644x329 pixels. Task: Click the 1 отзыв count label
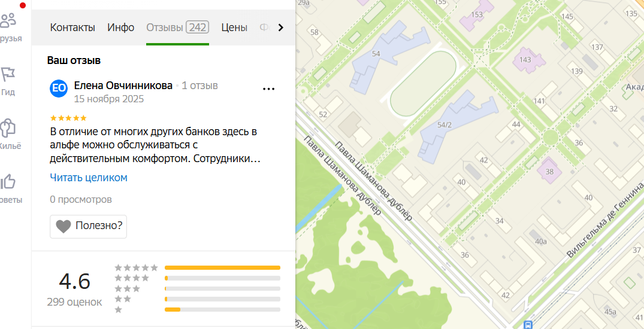199,86
